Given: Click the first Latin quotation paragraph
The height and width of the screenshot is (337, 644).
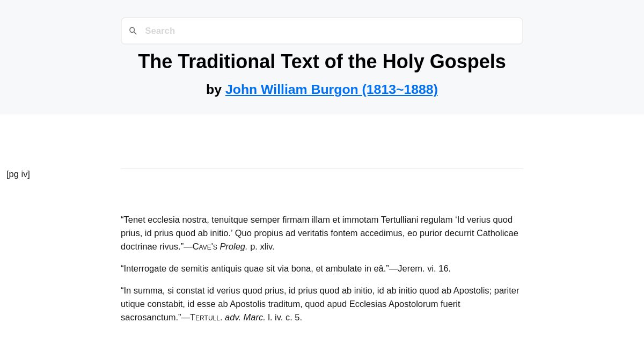Looking at the screenshot, I should (x=319, y=232).
